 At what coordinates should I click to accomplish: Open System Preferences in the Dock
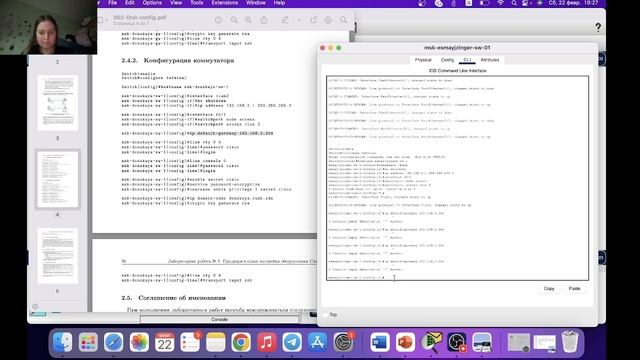[343, 342]
